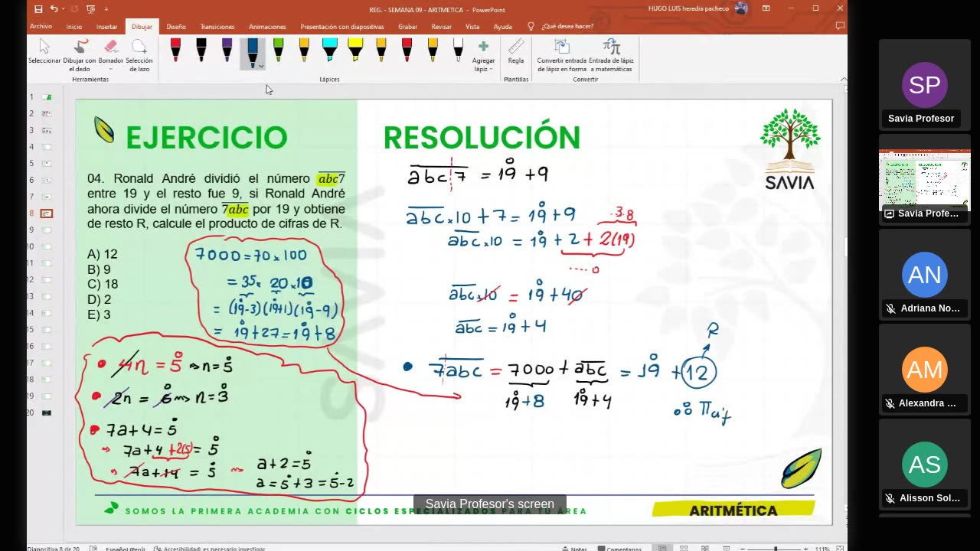Switch to slide sorter view icon
The width and height of the screenshot is (980, 551).
pos(684,548)
